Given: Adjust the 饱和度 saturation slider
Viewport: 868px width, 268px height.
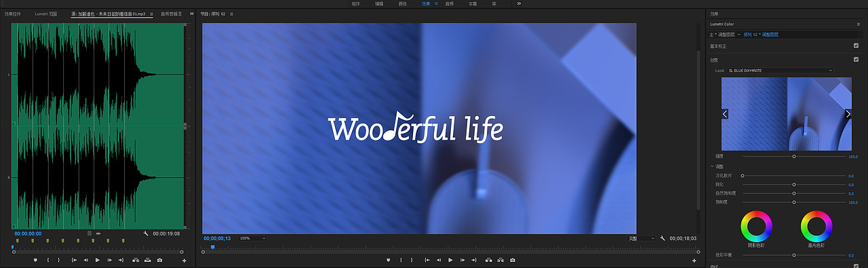Looking at the screenshot, I should tap(794, 202).
